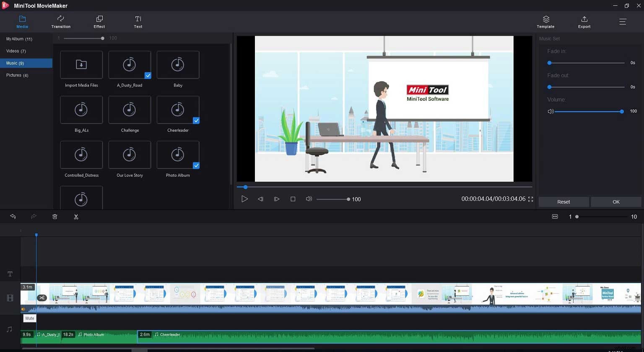Screen dimensions: 644x352
Task: Reset the Music Set values
Action: click(563, 202)
